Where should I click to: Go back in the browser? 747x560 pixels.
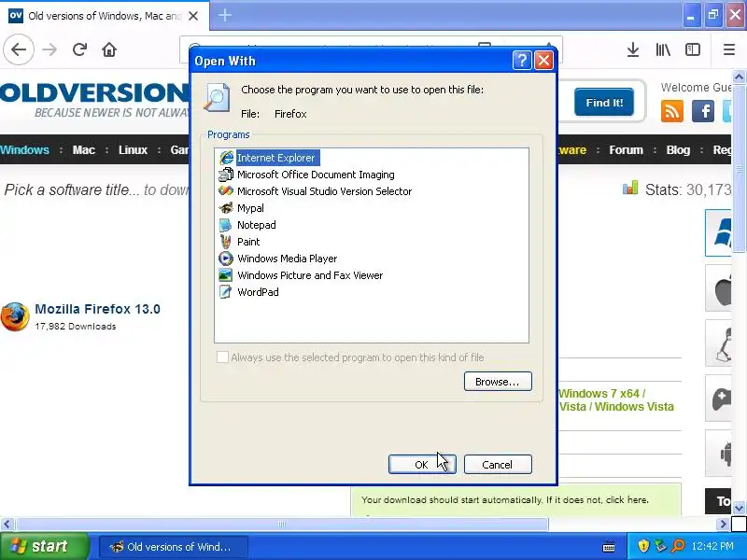click(19, 49)
